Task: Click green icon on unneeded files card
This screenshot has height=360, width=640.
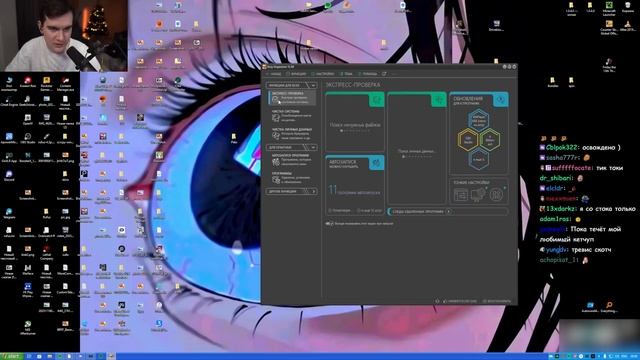Action: (x=377, y=100)
